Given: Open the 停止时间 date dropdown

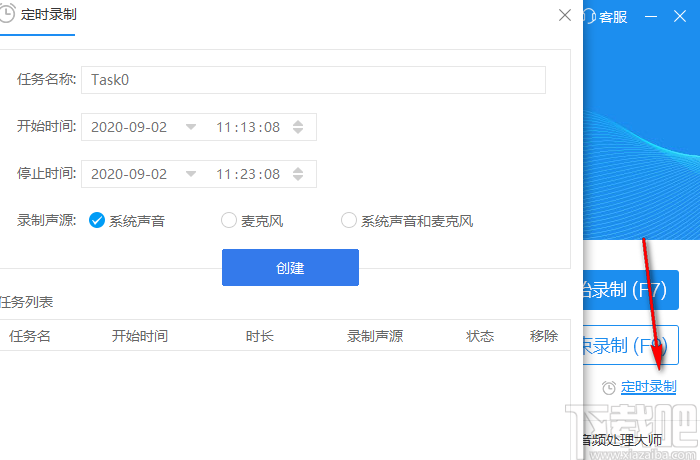Looking at the screenshot, I should pyautogui.click(x=191, y=174).
